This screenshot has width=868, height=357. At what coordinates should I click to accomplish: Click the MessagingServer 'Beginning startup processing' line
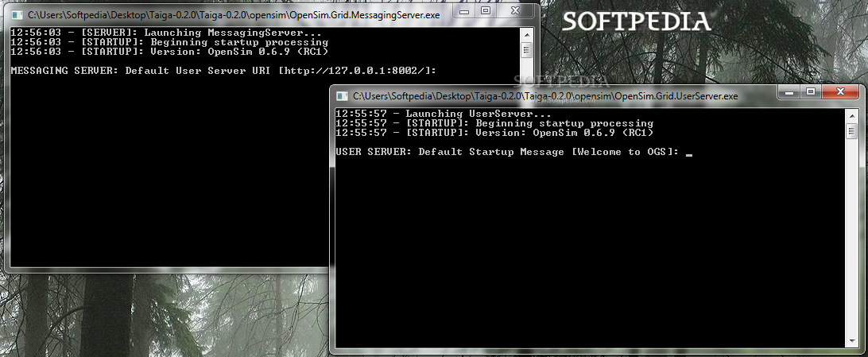tap(169, 42)
